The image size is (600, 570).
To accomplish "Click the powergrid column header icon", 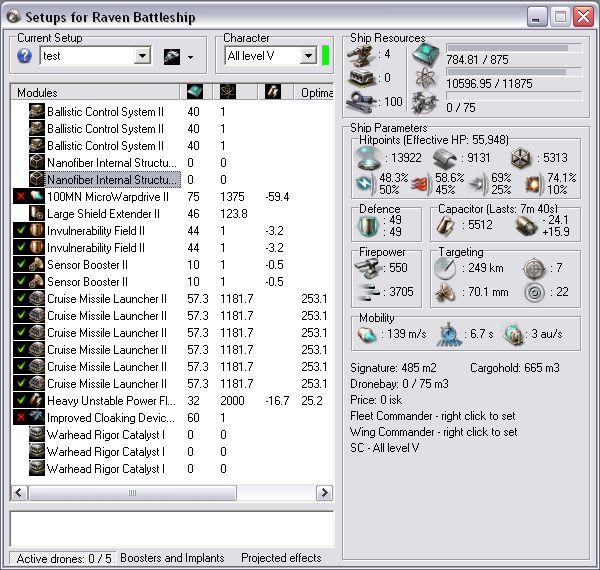I will point(228,93).
